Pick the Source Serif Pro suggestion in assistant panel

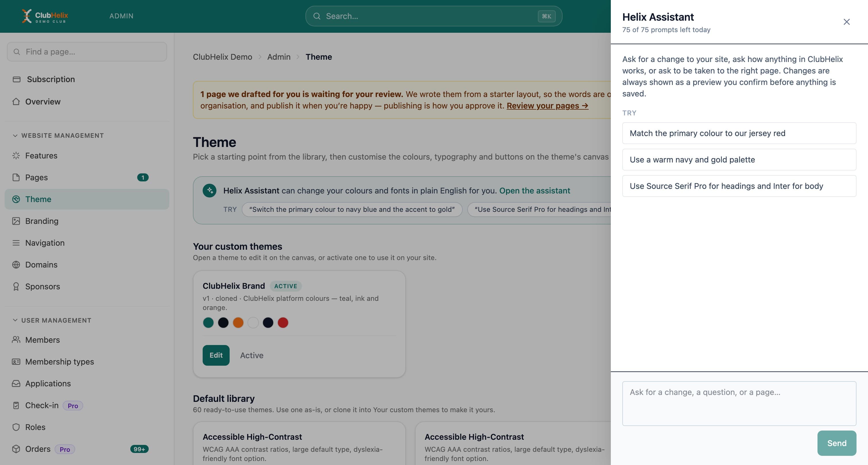[739, 186]
